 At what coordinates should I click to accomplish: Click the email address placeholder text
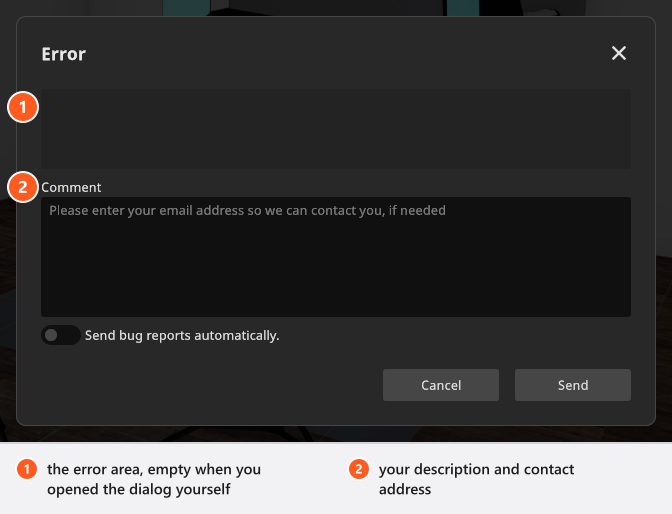pos(247,210)
